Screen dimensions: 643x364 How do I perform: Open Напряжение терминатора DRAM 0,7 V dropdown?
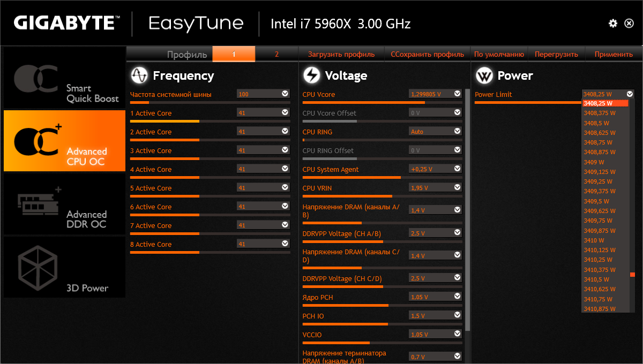[x=435, y=357]
